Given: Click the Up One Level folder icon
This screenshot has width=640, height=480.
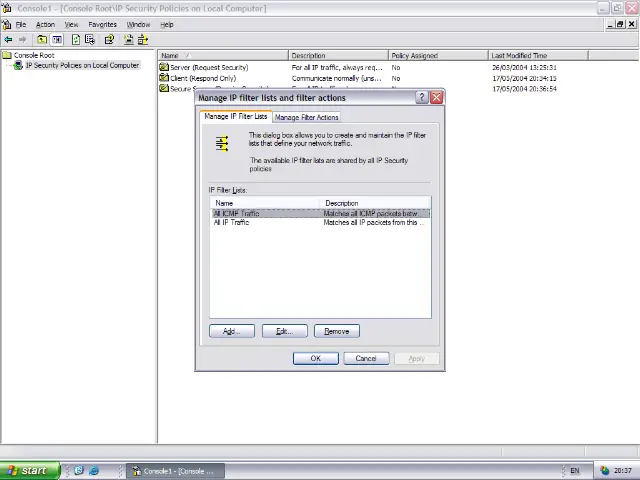Looking at the screenshot, I should point(42,40).
